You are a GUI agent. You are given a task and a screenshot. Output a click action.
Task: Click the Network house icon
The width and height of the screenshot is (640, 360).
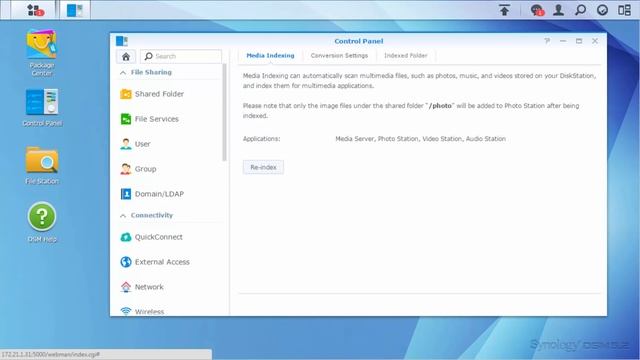[x=126, y=287]
